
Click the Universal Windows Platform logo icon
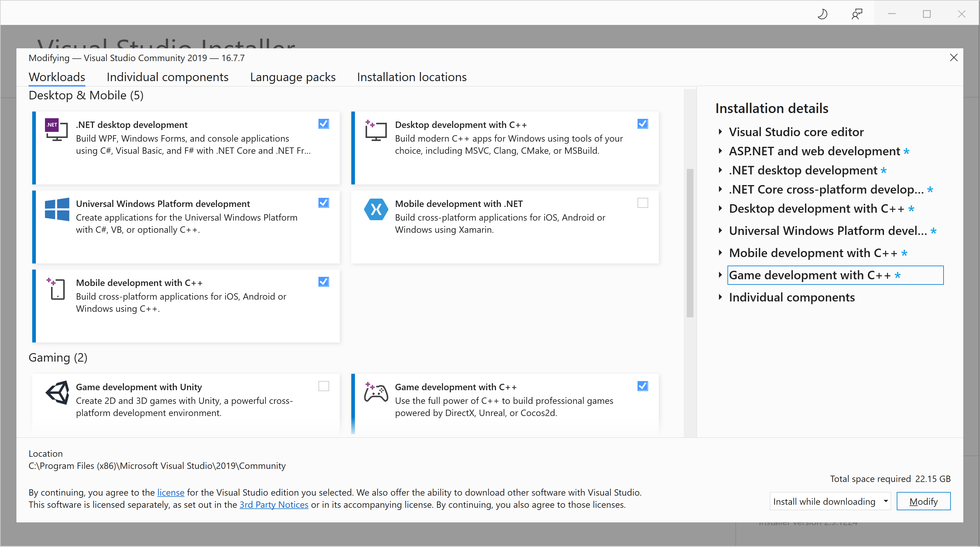(57, 209)
